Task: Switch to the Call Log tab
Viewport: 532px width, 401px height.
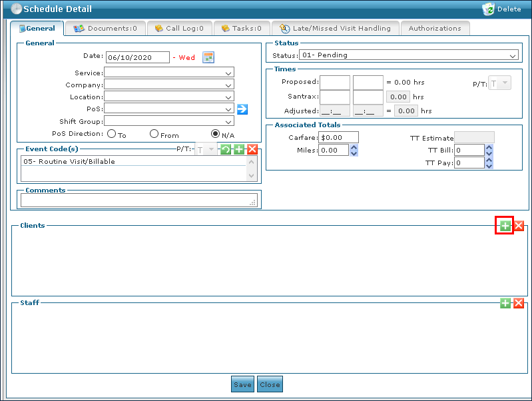Action: (179, 29)
